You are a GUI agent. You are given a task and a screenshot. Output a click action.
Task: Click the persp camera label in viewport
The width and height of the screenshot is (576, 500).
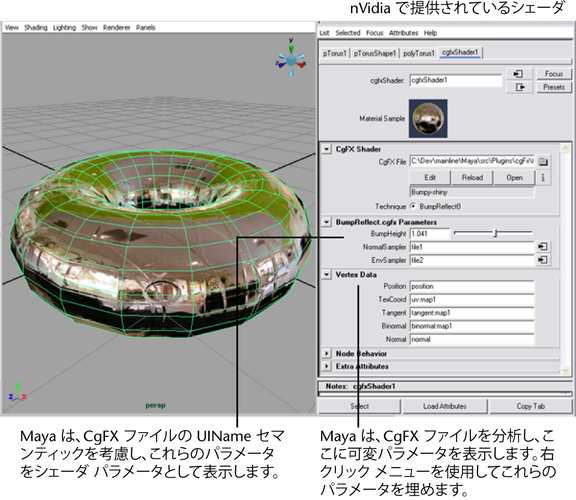[155, 405]
